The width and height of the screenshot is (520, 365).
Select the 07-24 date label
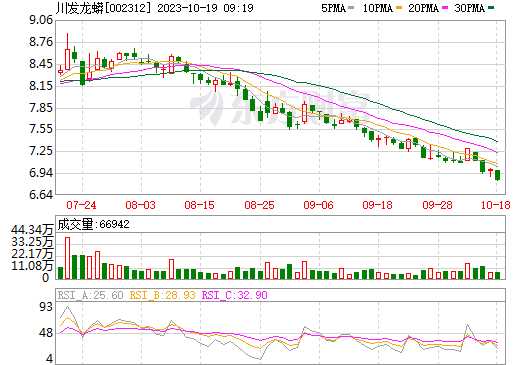pos(81,205)
